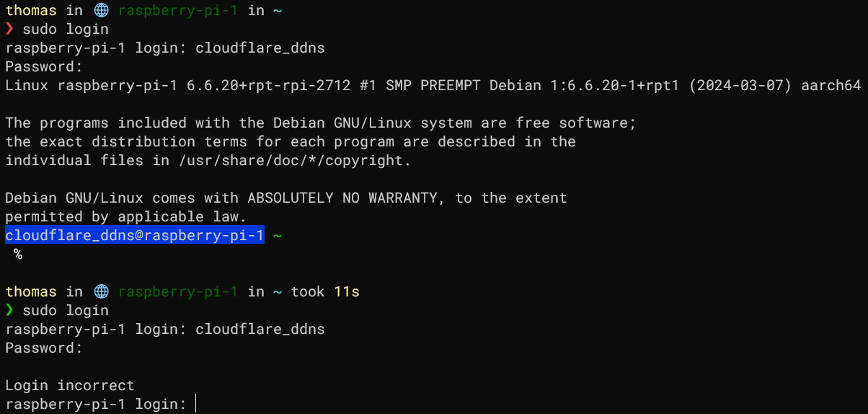The width and height of the screenshot is (868, 414).
Task: Click the (2024-03-07) kernel build date
Action: (x=743, y=86)
